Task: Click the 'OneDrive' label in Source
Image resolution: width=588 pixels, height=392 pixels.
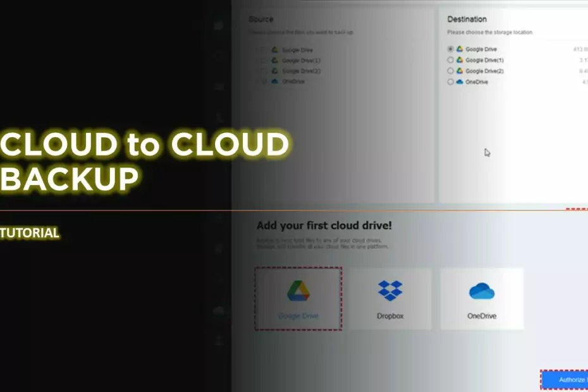Action: [293, 82]
